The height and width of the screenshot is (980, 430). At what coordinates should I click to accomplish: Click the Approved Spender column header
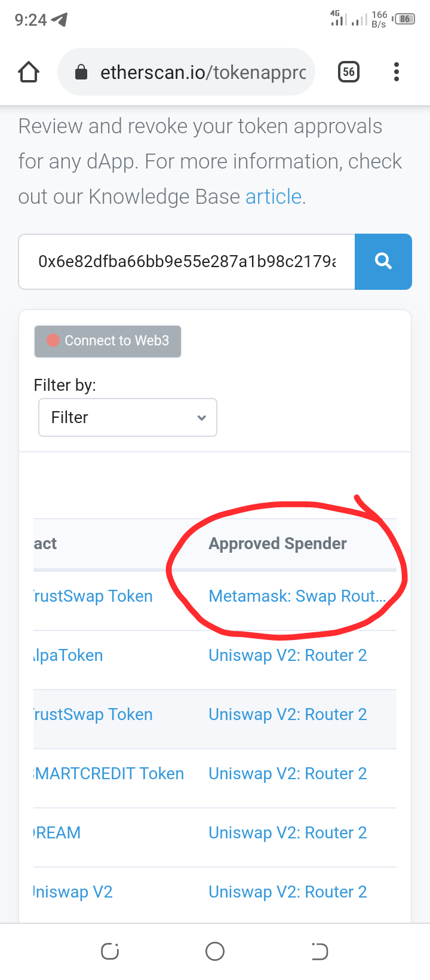click(x=278, y=544)
